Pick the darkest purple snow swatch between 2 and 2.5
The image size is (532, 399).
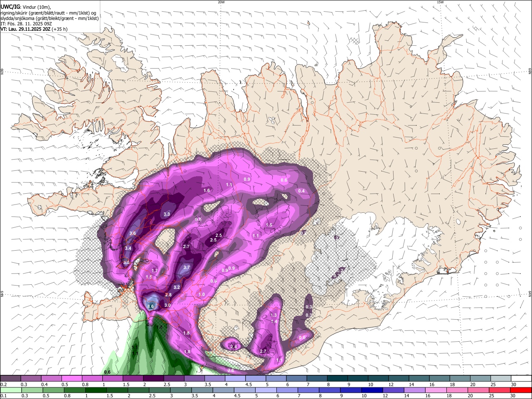click(153, 378)
